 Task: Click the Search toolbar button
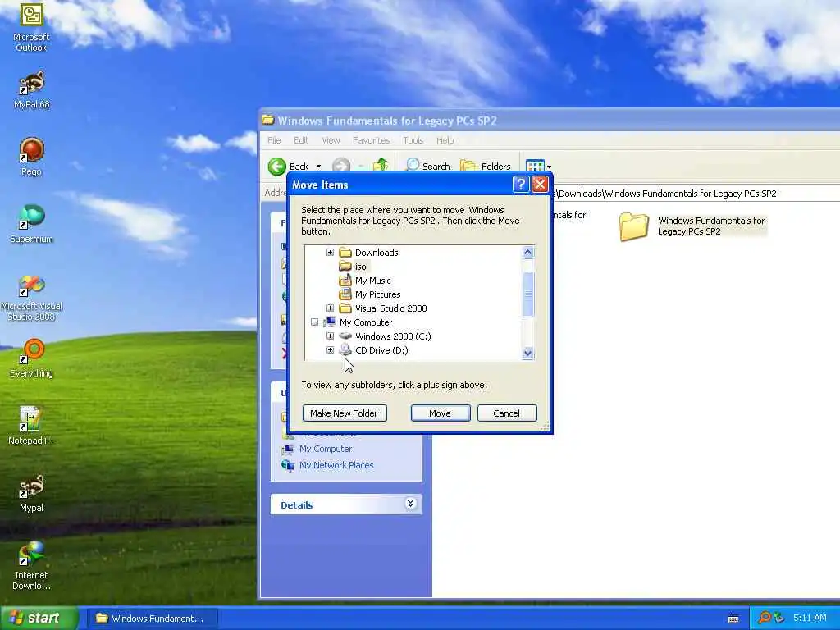427,166
